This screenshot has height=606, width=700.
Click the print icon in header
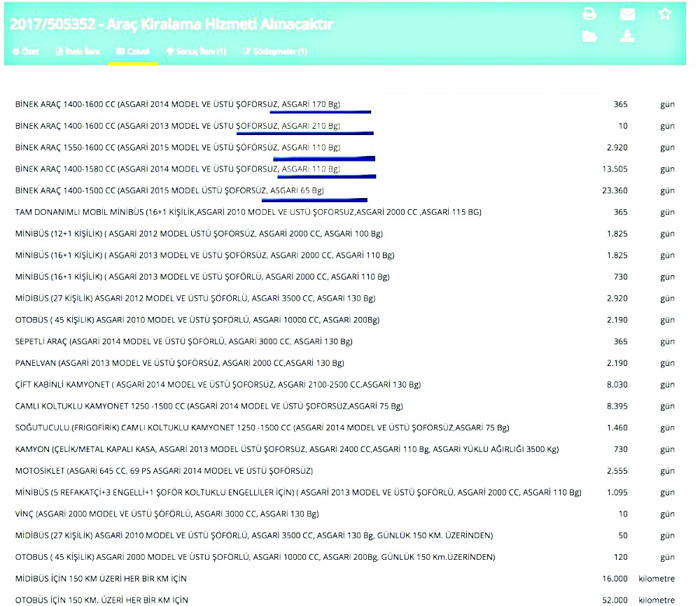(x=589, y=14)
